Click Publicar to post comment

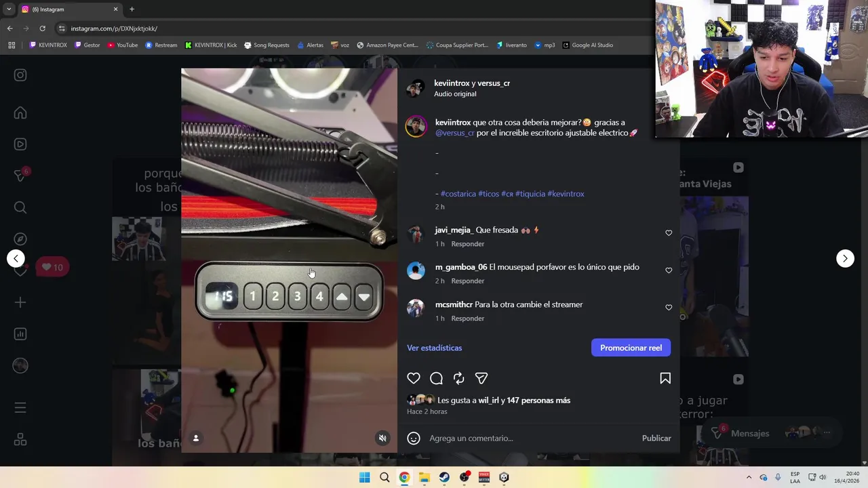656,439
